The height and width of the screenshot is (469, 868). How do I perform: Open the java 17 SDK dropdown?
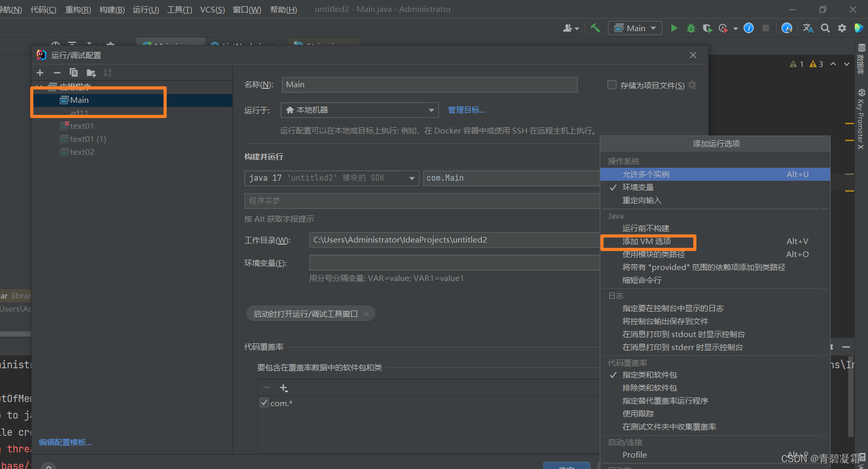coord(332,178)
